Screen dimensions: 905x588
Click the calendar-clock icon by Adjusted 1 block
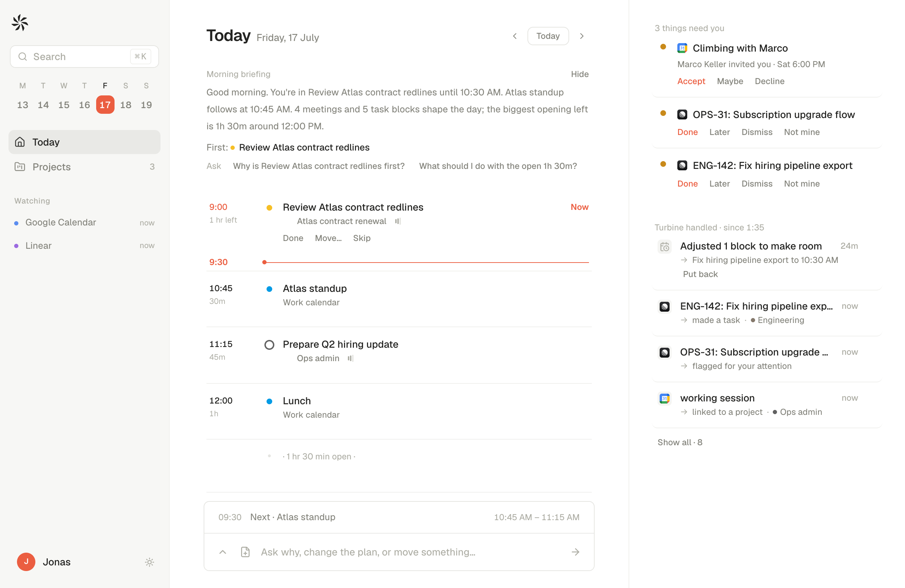(664, 247)
